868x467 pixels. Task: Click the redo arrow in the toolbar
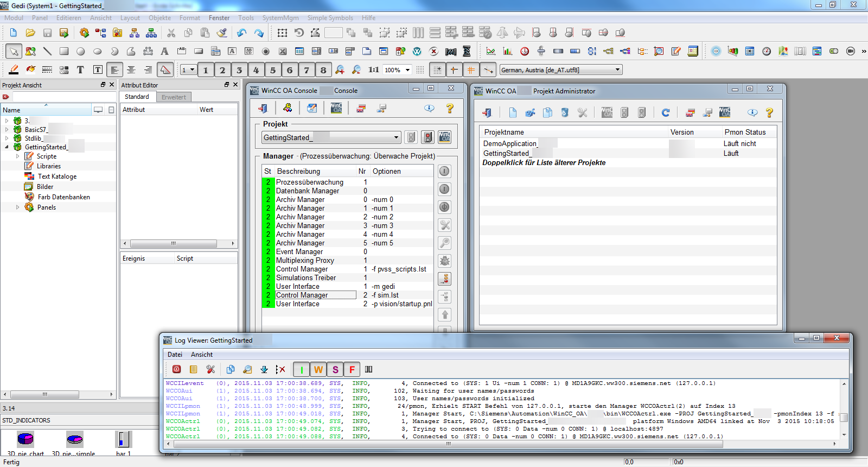[259, 33]
